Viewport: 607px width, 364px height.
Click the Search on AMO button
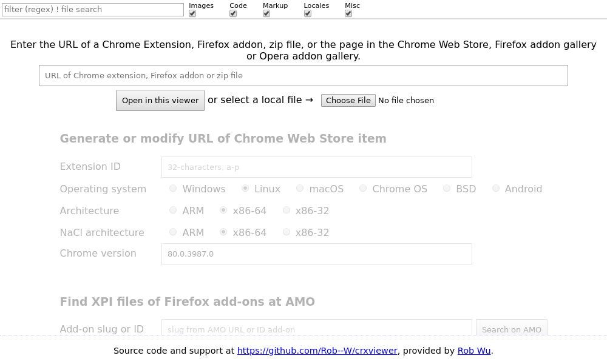[511, 329]
